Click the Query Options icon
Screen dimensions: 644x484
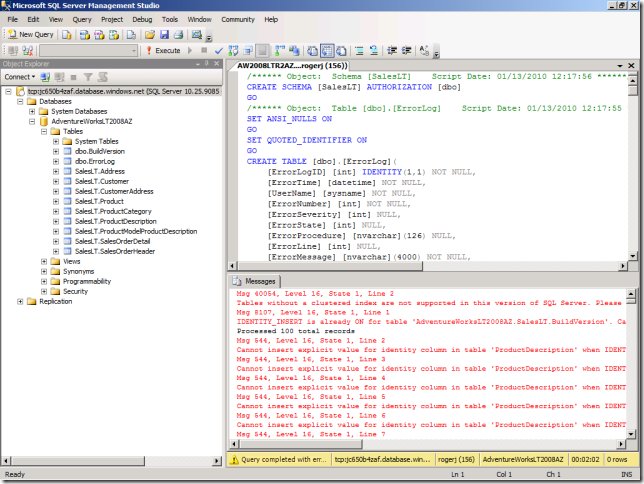pos(248,51)
